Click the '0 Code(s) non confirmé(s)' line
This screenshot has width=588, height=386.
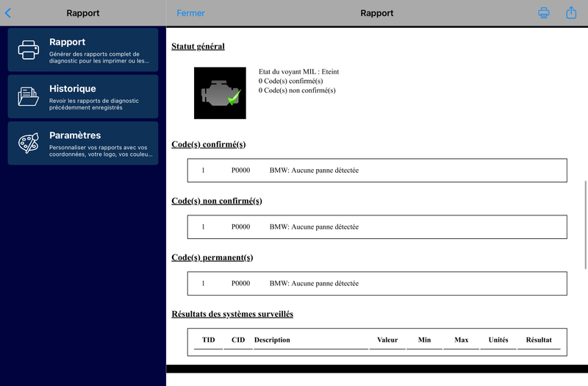(x=297, y=90)
